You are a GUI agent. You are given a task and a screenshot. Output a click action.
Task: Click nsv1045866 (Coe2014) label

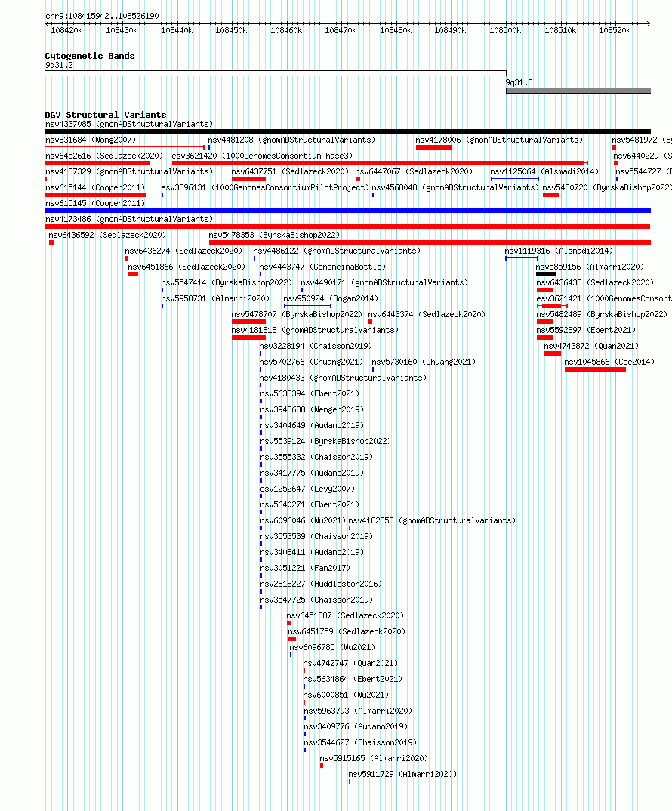(x=609, y=362)
